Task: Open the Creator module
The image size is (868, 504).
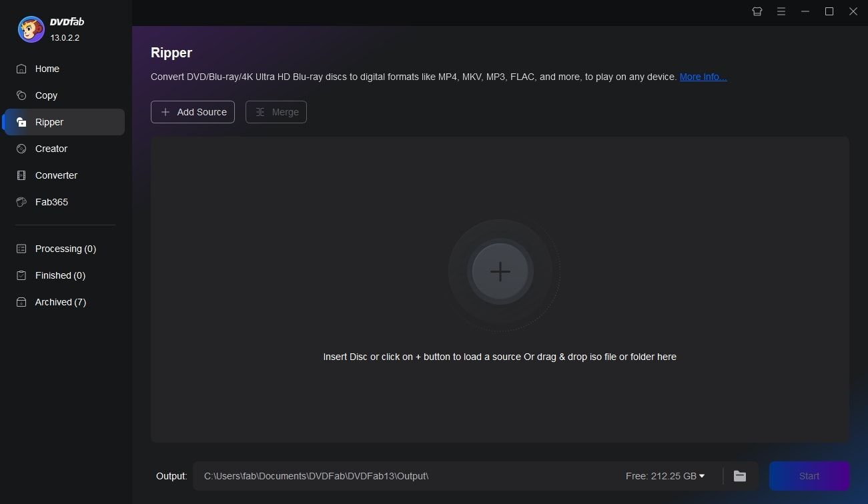Action: click(x=64, y=149)
